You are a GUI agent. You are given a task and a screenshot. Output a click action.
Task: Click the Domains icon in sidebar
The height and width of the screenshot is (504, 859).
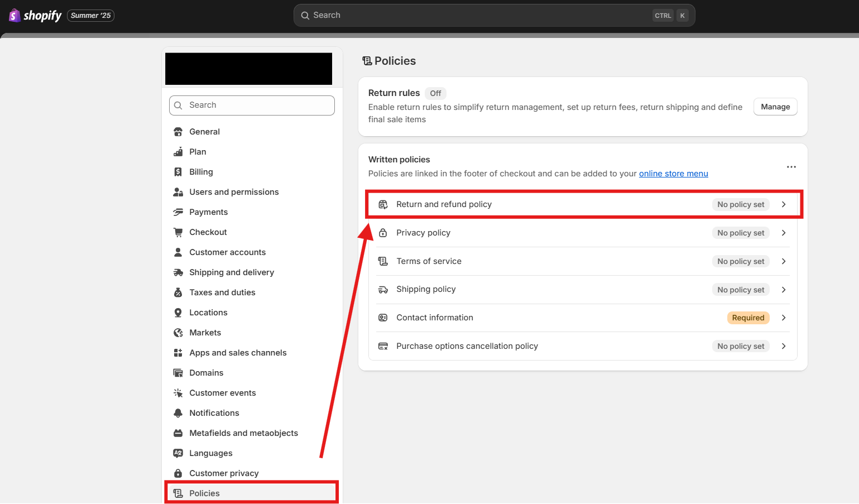pyautogui.click(x=178, y=373)
